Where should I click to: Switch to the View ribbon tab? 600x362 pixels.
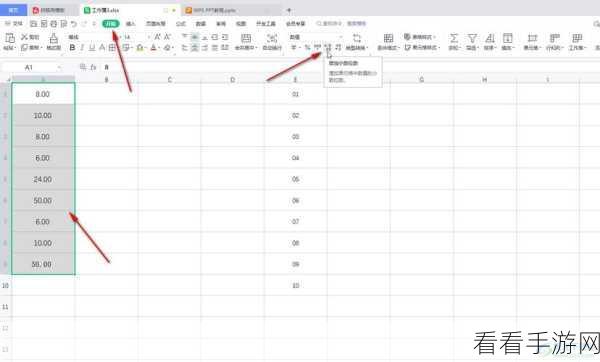click(241, 24)
